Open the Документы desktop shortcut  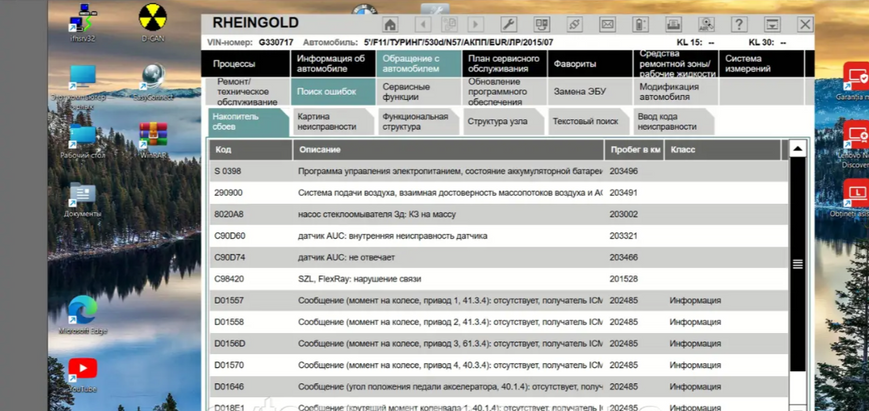[x=83, y=199]
